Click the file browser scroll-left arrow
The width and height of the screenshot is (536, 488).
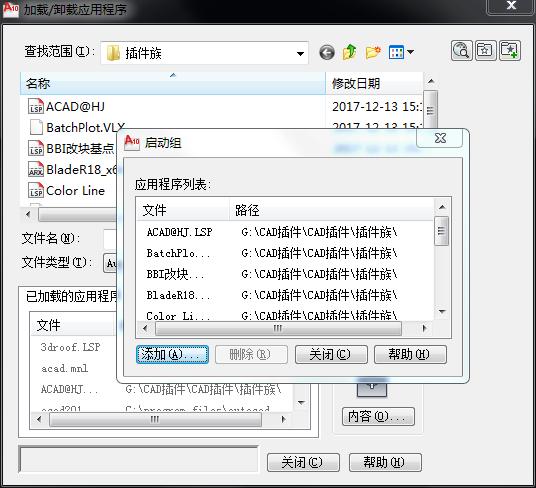tap(28, 215)
